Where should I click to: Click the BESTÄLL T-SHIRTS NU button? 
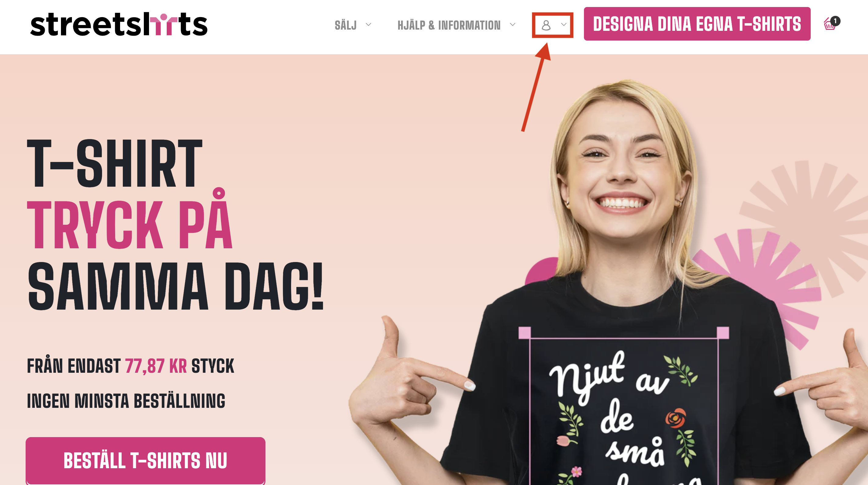(x=145, y=460)
